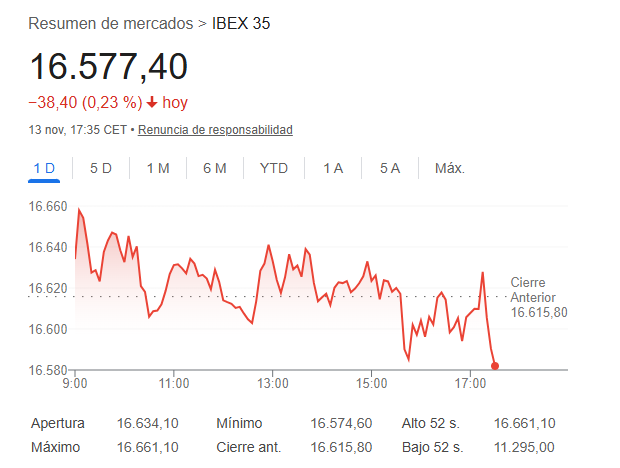Show the 1 M chart range
The width and height of the screenshot is (620, 468).
click(158, 168)
